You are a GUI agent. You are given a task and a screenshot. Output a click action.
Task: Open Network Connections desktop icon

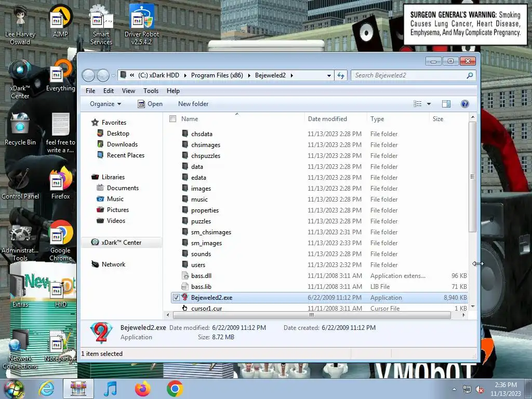click(20, 350)
